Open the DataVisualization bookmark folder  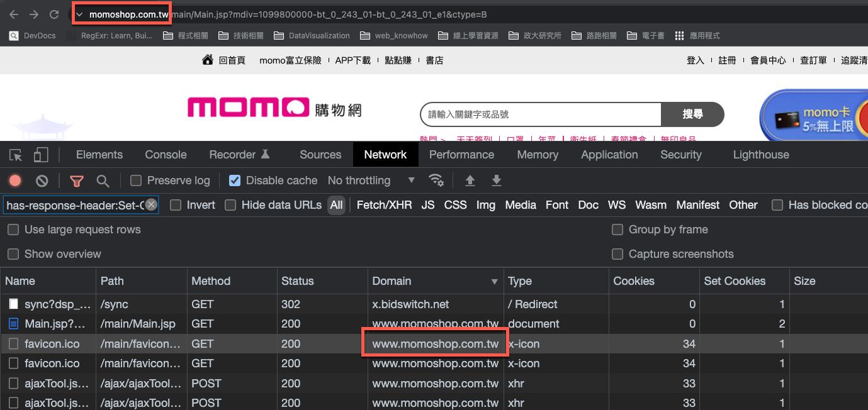[312, 36]
